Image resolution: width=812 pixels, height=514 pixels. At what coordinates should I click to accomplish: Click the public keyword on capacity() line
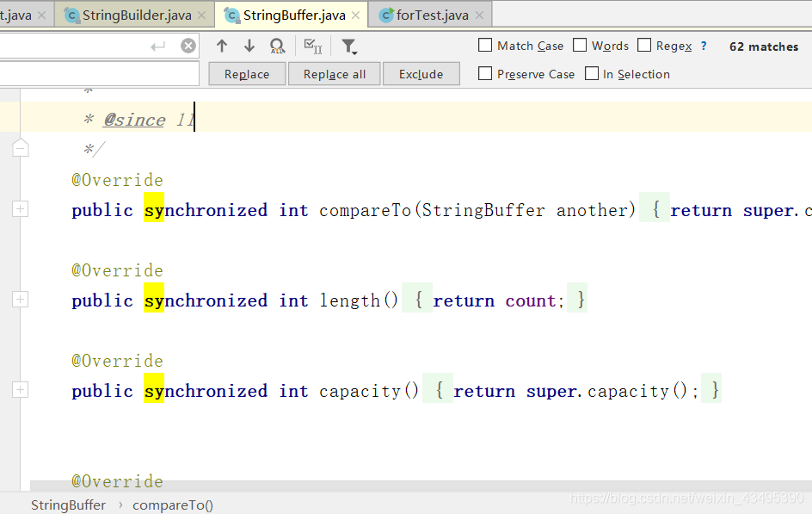[102, 391]
